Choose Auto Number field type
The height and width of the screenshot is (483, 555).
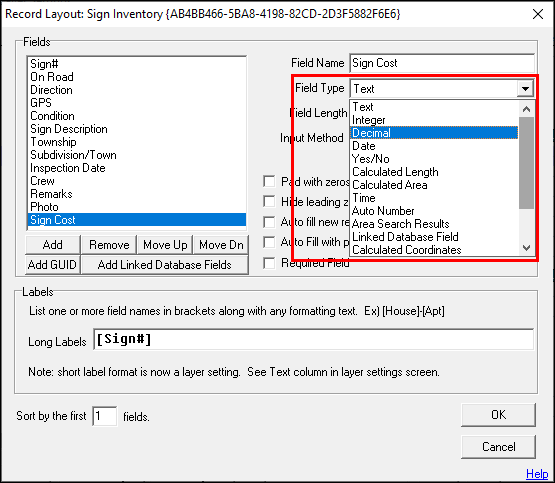tap(434, 211)
